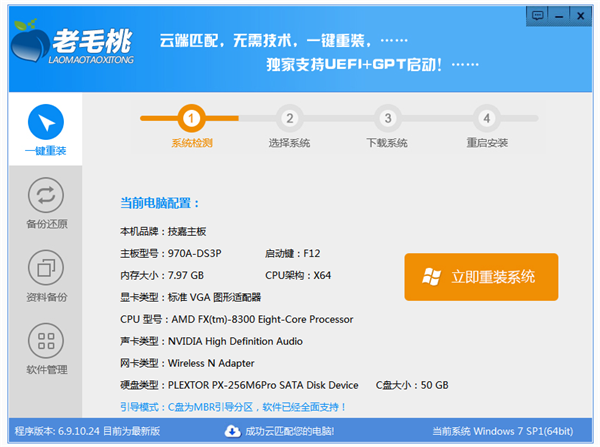Minimize the 老毛桃 window

pyautogui.click(x=560, y=14)
